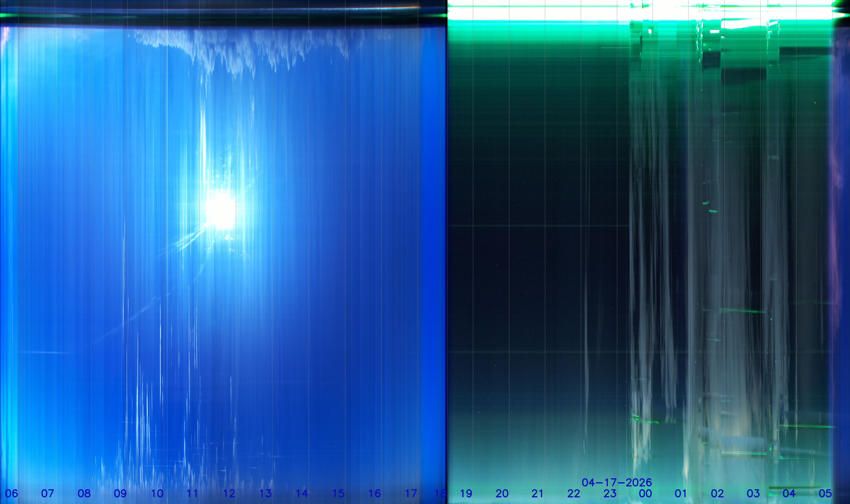Click the 02 hour label
The width and height of the screenshot is (850, 504).
click(717, 493)
